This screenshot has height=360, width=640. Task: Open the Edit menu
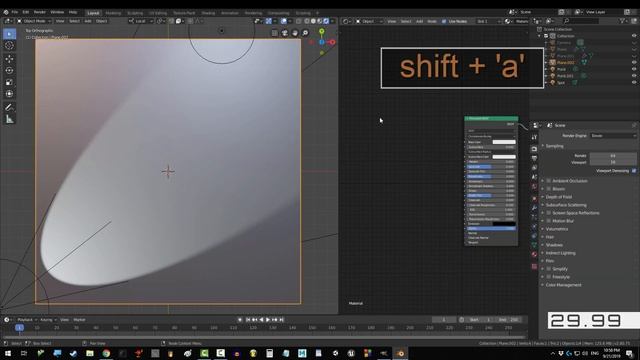click(26, 12)
